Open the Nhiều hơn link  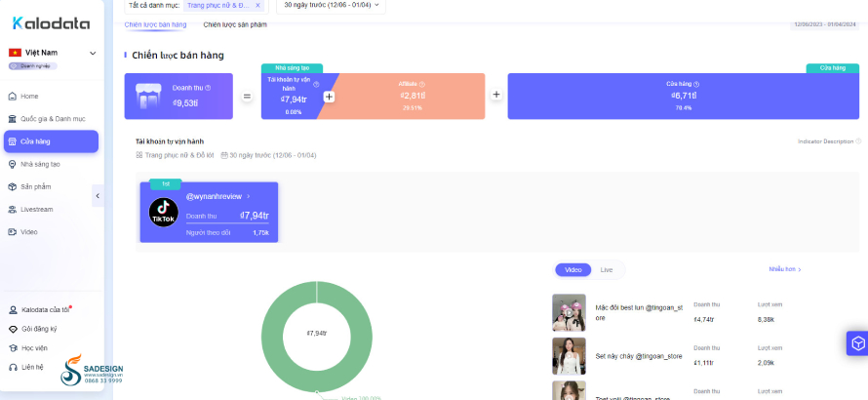(x=785, y=269)
